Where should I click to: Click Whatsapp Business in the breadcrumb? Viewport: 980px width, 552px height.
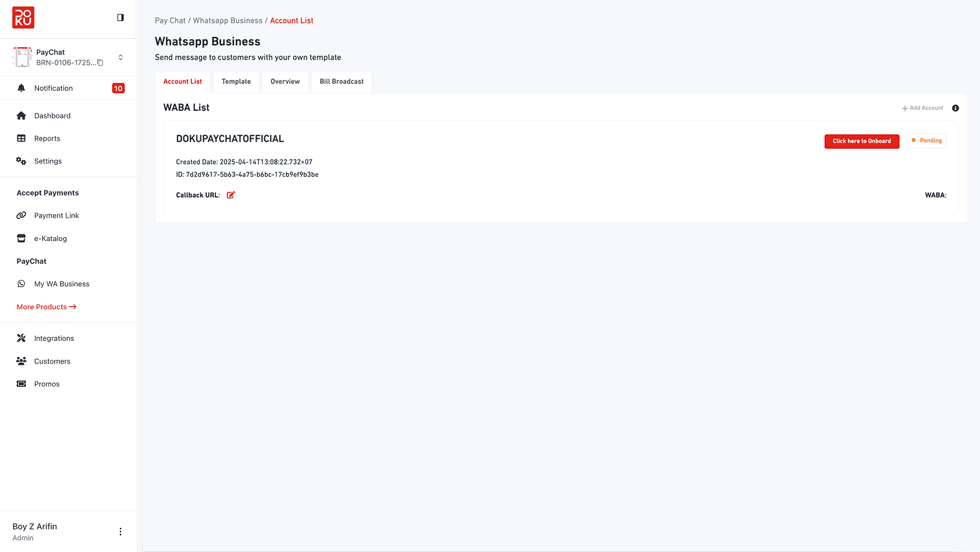(227, 21)
